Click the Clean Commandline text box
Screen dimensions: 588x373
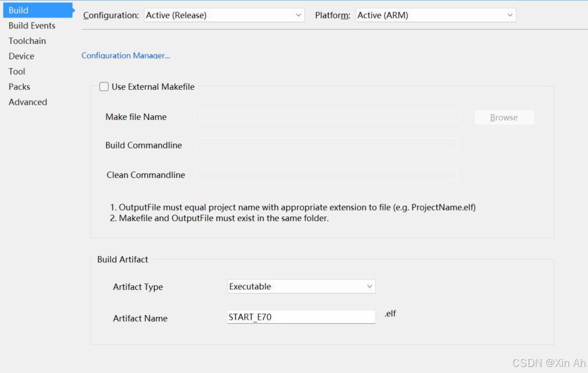(x=326, y=175)
